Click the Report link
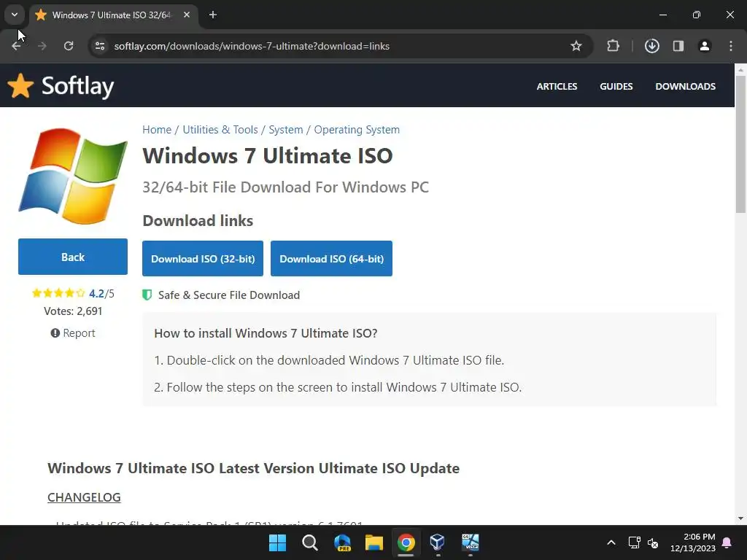 click(73, 332)
